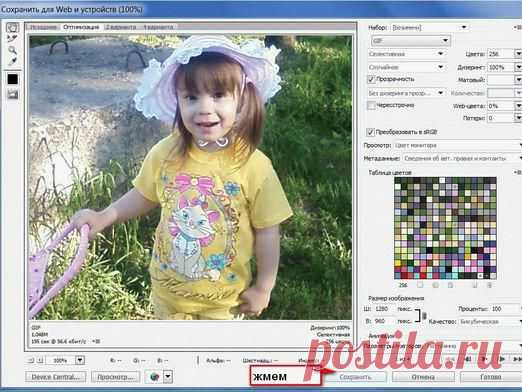Click the last frame animation button
Viewport: 522px width, 392px height.
tap(517, 359)
